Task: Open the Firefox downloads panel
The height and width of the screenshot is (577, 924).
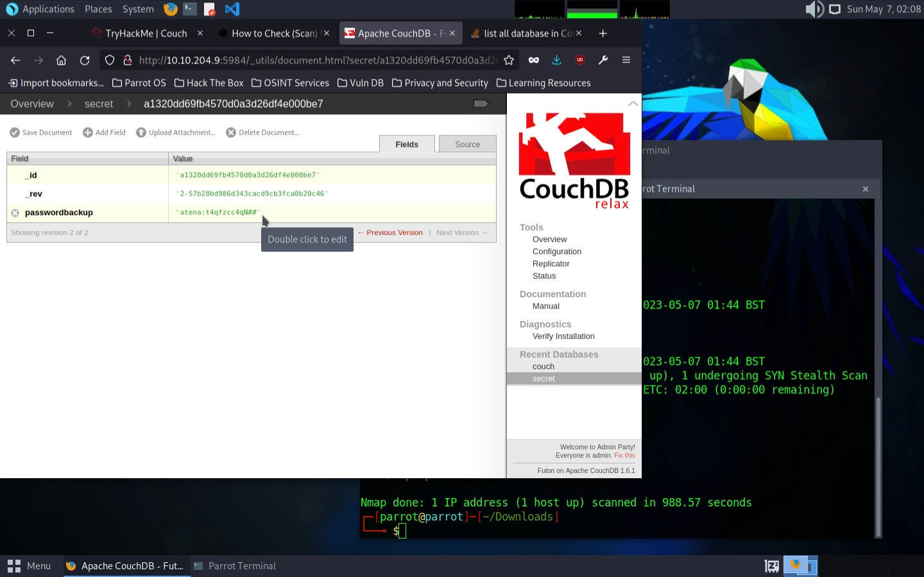Action: pos(556,60)
